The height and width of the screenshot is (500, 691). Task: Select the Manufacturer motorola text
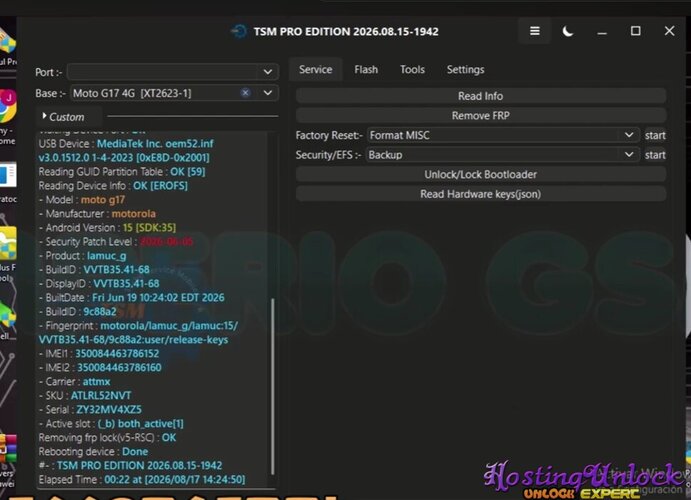coord(134,214)
